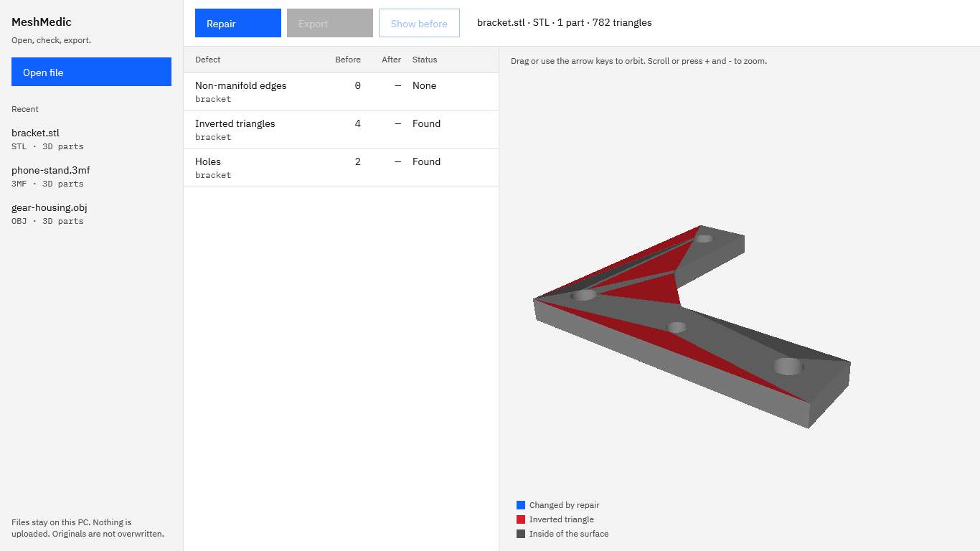Select the Non-manifold edges defect name
Viewport: 980px width, 551px height.
coord(240,85)
